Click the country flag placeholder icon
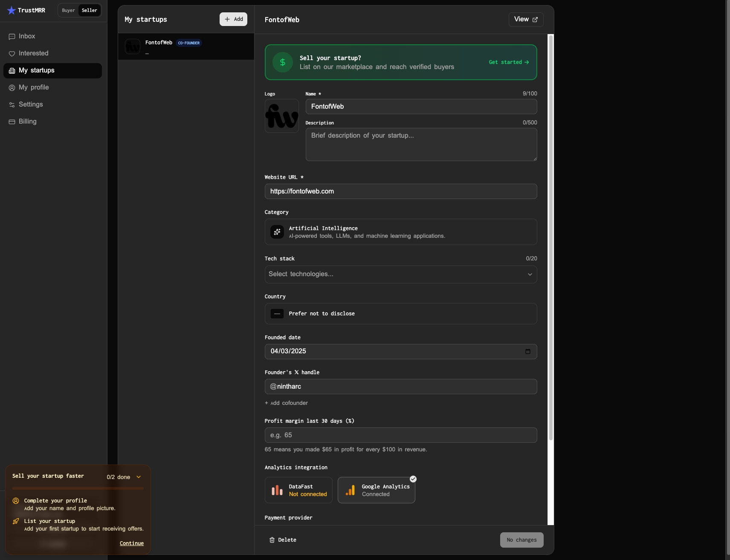 (277, 314)
